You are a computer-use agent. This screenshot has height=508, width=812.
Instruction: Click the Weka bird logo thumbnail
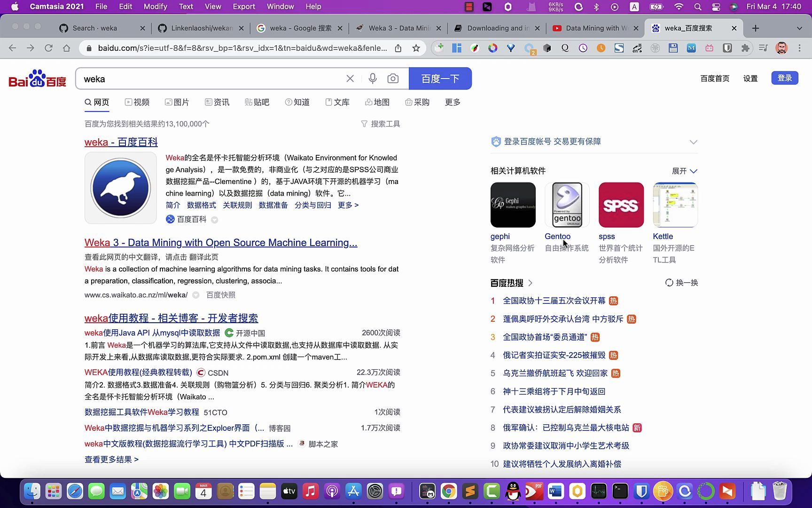121,188
